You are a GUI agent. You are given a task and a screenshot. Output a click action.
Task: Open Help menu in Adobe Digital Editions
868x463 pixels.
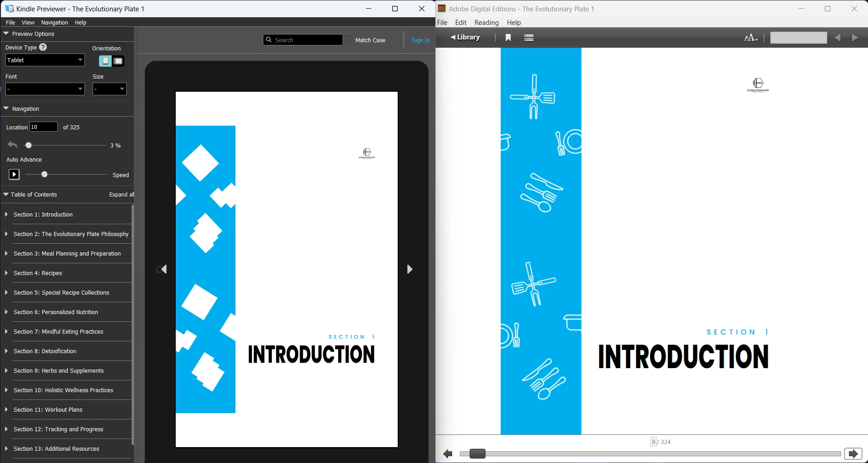click(514, 22)
